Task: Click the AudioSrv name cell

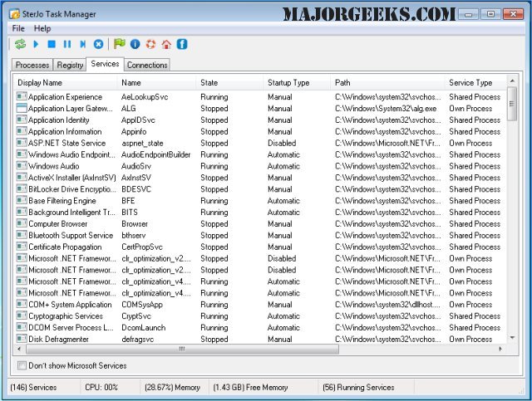Action: [x=136, y=166]
